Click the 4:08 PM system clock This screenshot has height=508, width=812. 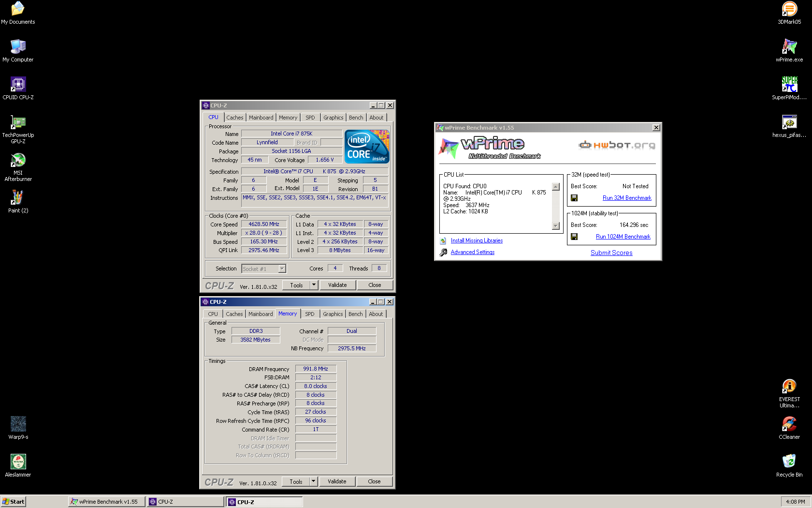coord(795,502)
